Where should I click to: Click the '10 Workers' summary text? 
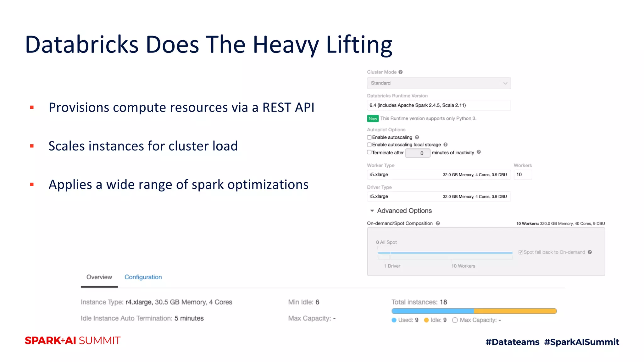(560, 224)
